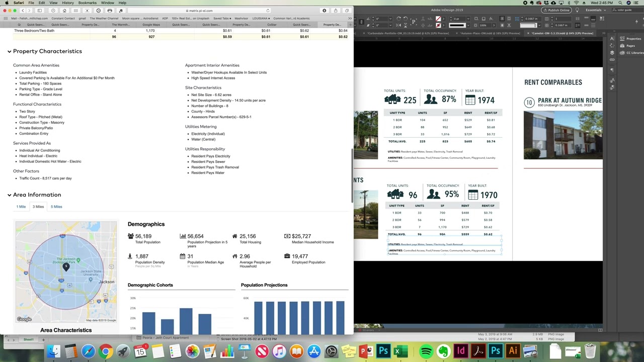Switch to the Carbondale-Portfolio-OM InDesign tab
Screen dimensions: 644x362
408,33
